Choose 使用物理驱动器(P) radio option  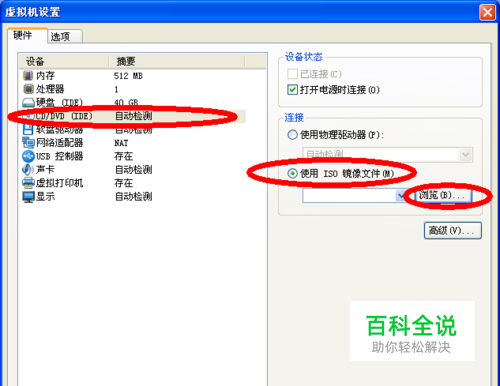coord(292,135)
